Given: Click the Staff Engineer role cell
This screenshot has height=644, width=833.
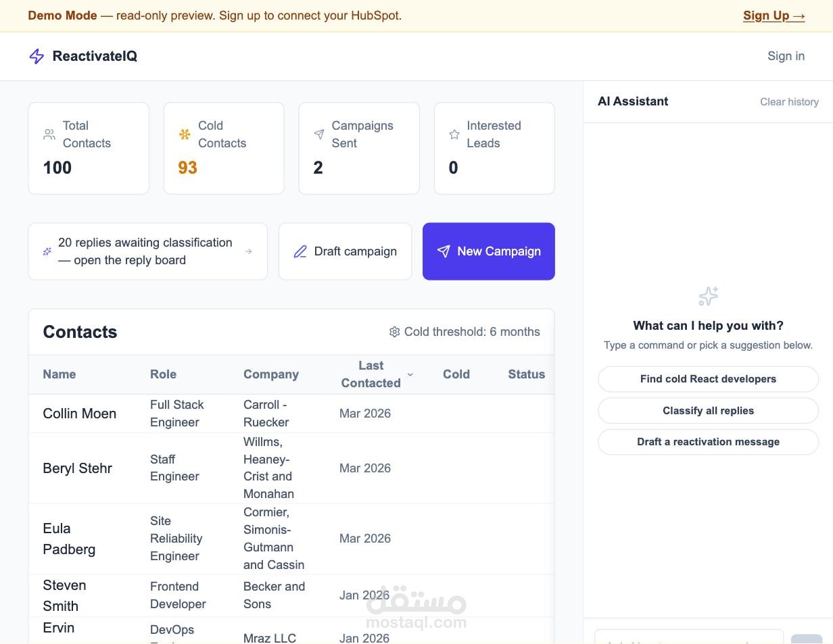Looking at the screenshot, I should [x=174, y=468].
